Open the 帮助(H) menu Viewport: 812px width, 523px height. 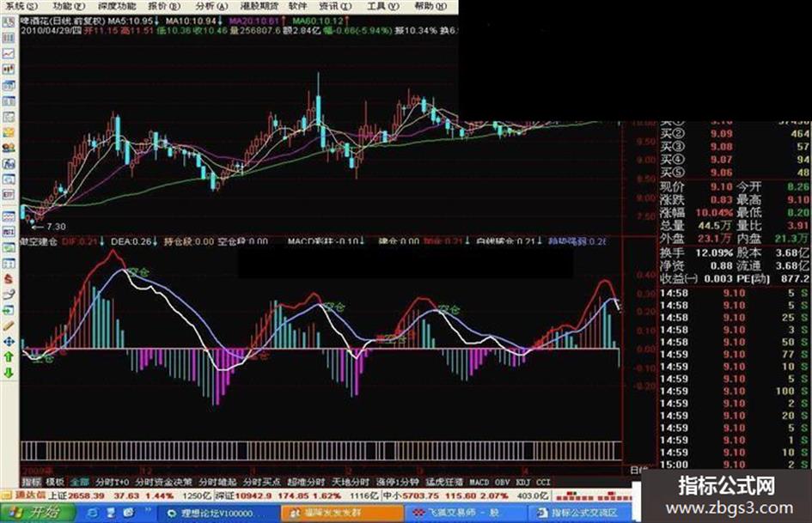[430, 6]
